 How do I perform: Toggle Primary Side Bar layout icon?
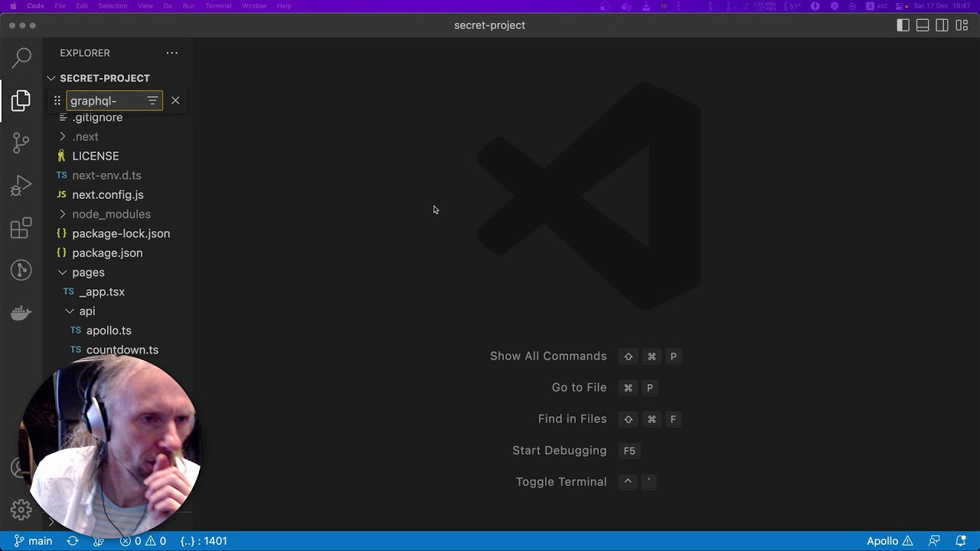903,25
